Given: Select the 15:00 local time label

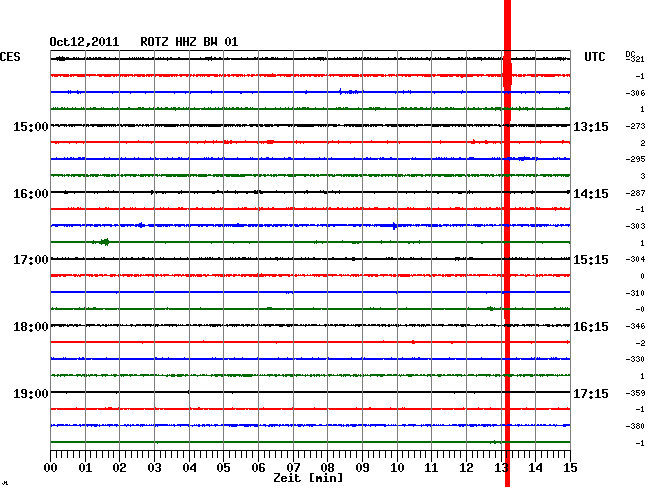Looking at the screenshot, I should point(31,126).
